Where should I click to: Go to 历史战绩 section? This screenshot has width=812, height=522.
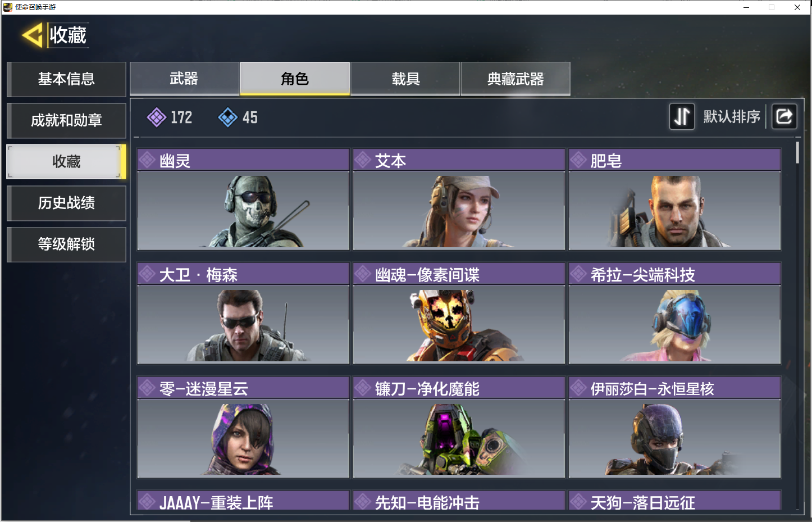tap(66, 203)
